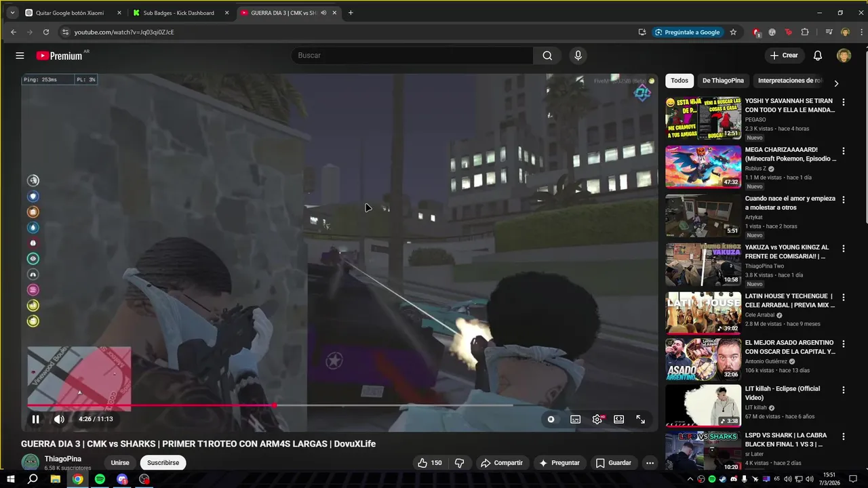
Task: Open the YouTube account avatar menu
Action: click(844, 56)
